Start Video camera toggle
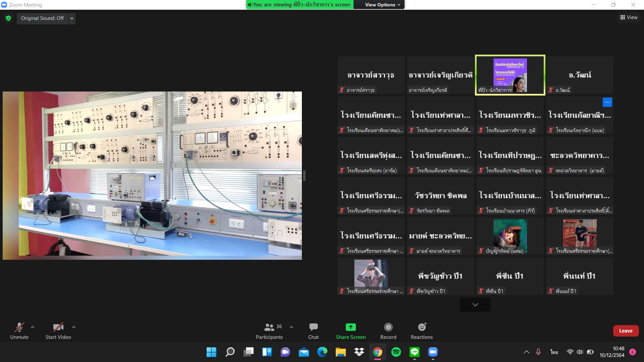Viewport: 644px width, 362px height. click(58, 330)
